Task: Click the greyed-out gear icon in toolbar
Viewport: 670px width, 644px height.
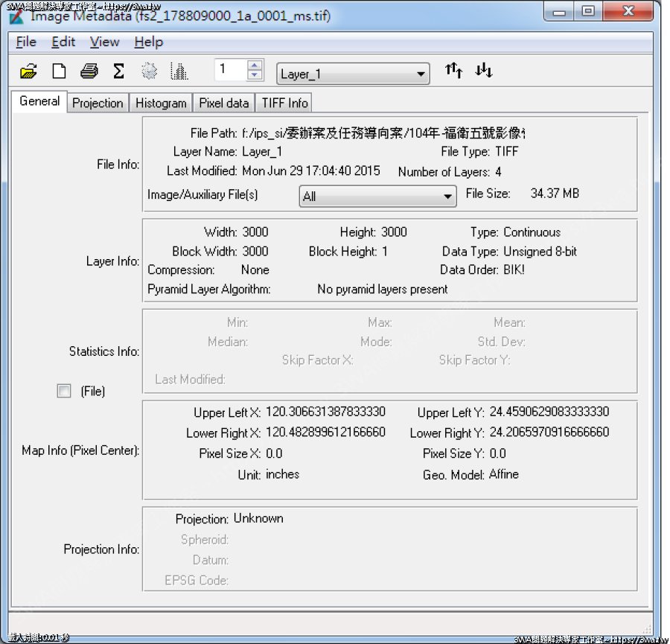Action: click(x=150, y=71)
